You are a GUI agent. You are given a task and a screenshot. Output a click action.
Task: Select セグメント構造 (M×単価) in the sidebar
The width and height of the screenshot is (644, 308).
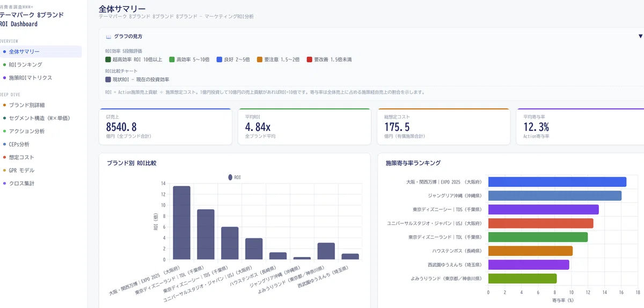coord(40,118)
